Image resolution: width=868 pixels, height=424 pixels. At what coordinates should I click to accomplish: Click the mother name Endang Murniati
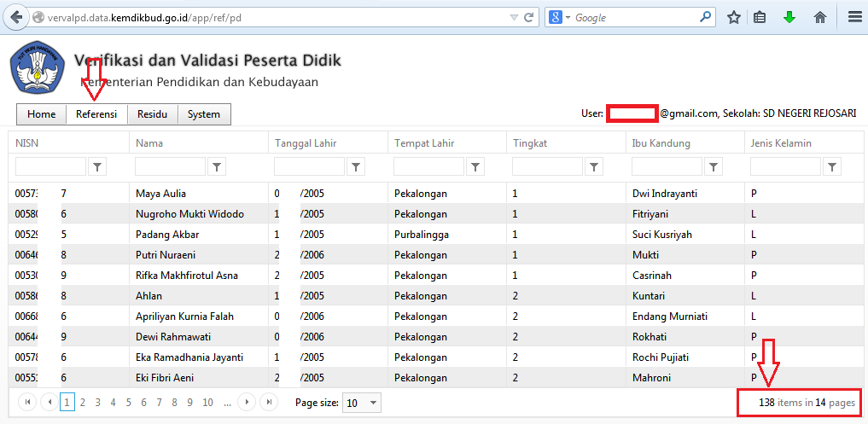670,316
